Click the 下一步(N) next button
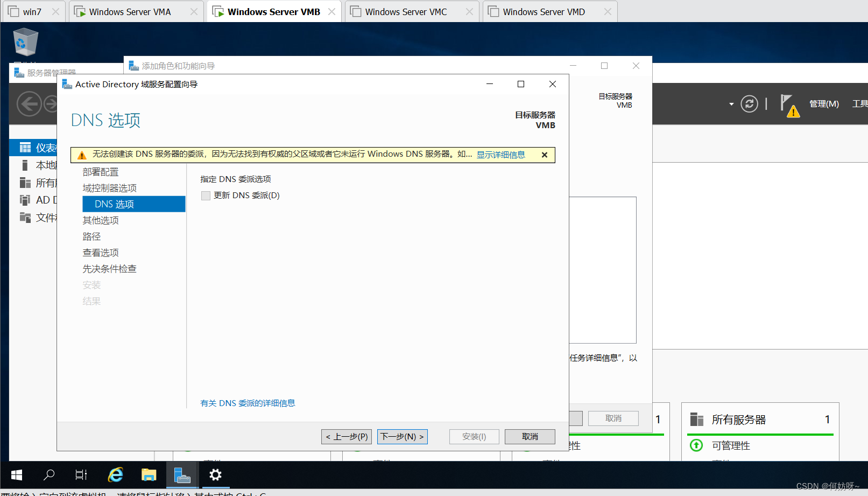 coord(403,437)
